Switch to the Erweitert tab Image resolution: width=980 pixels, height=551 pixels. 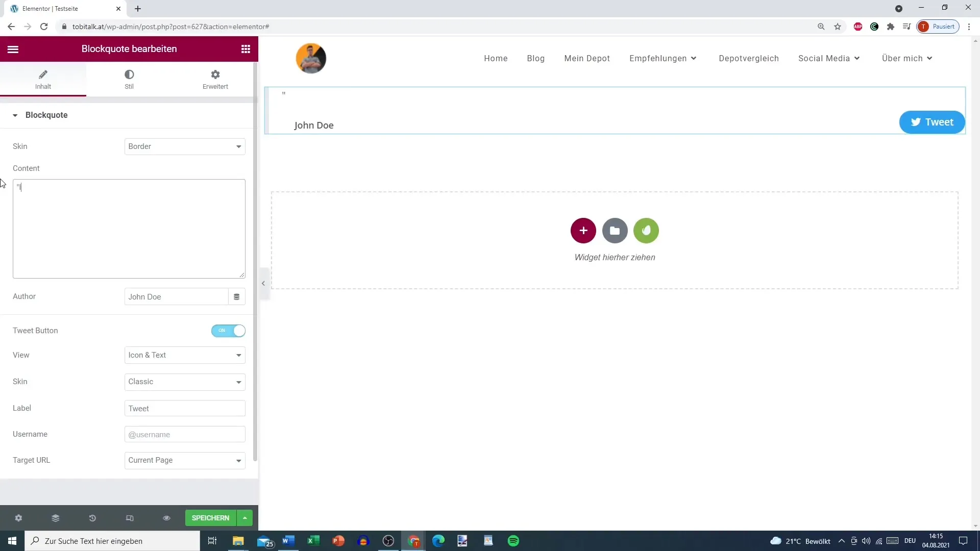[x=215, y=80]
